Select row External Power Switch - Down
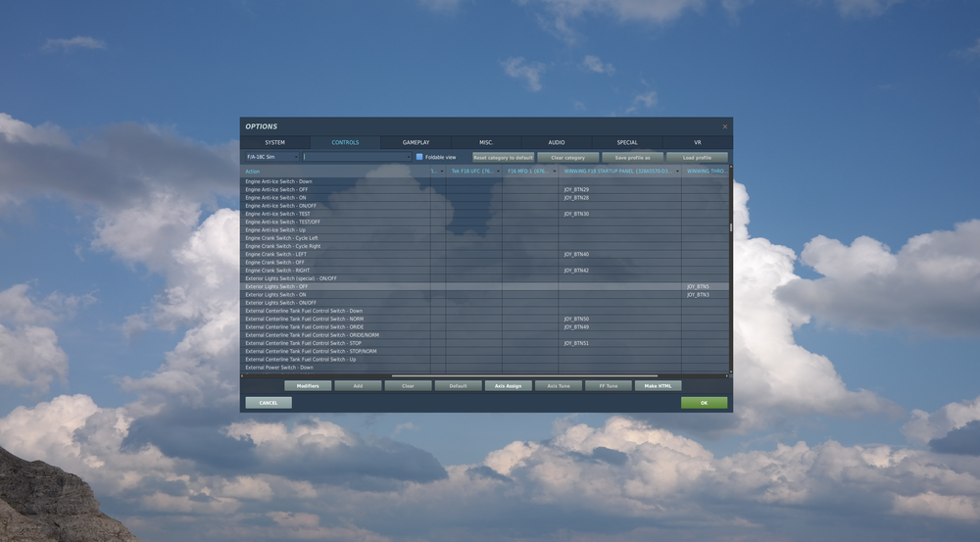980x542 pixels. pyautogui.click(x=485, y=368)
